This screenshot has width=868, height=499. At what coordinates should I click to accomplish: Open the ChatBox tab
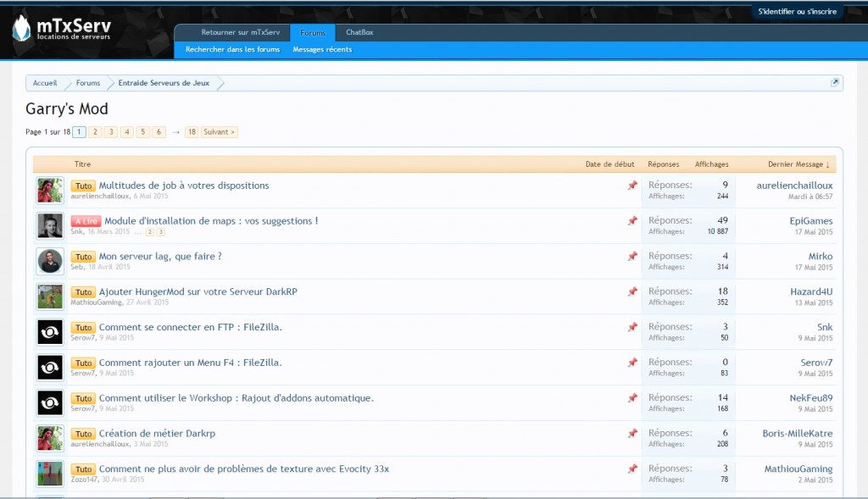[359, 32]
